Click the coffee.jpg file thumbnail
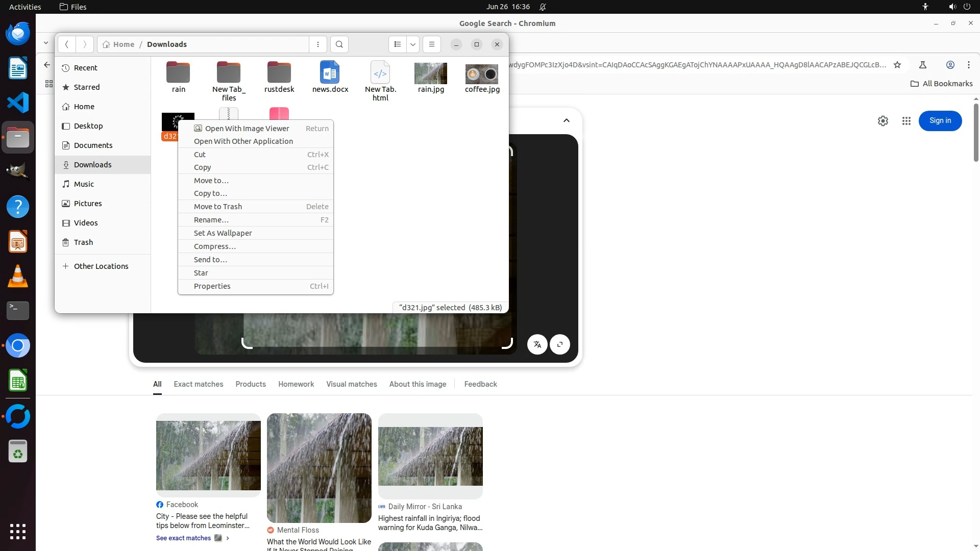Image resolution: width=980 pixels, height=551 pixels. click(x=482, y=74)
